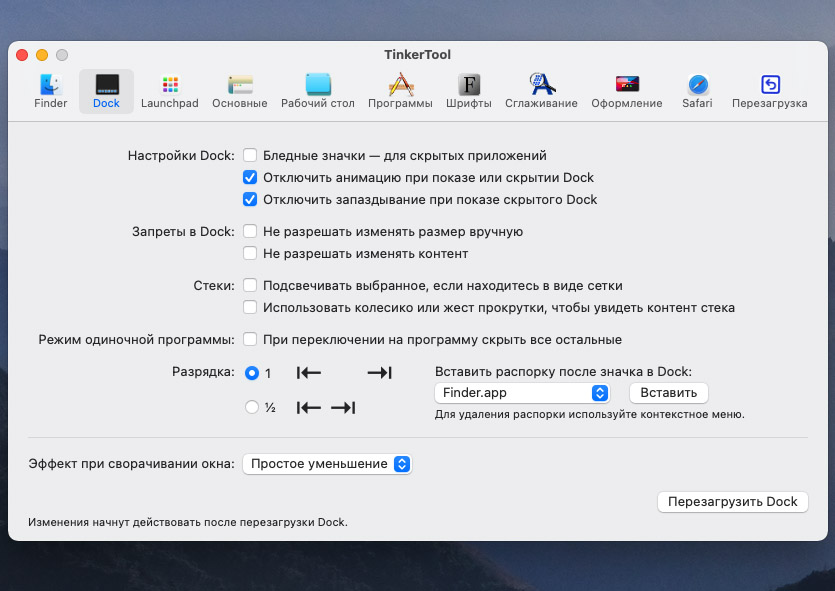Open the Шрифты pane icon
835x591 pixels.
pyautogui.click(x=469, y=91)
